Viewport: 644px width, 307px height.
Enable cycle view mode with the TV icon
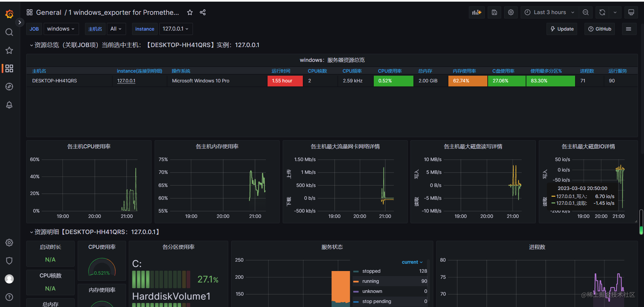pos(631,12)
